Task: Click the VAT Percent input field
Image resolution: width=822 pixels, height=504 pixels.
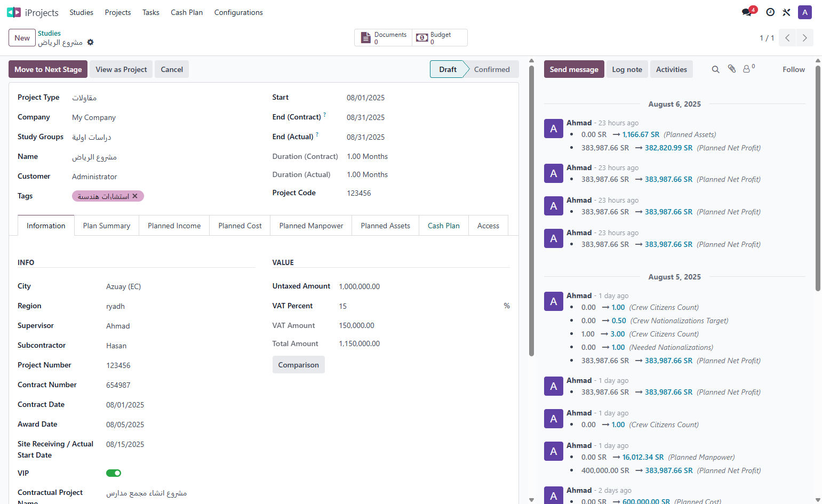Action: point(419,306)
